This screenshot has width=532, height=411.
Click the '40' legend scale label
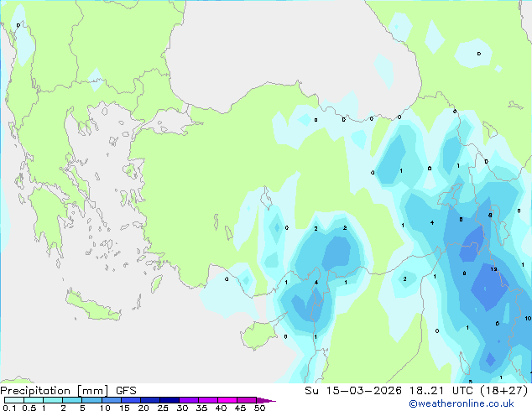pyautogui.click(x=221, y=408)
